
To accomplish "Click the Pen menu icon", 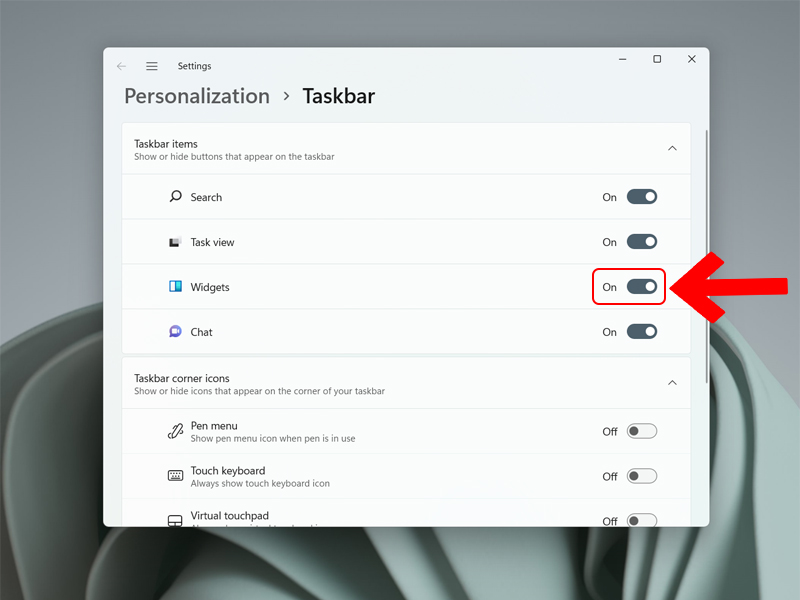I will [x=175, y=430].
